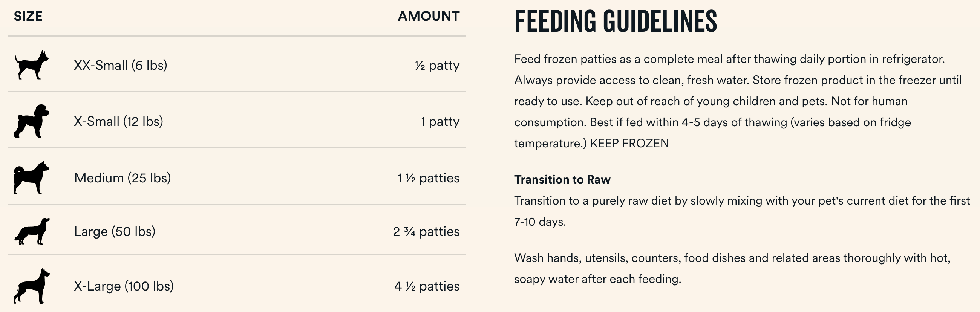Select the X-Large (100 lbs) label
980x312 pixels.
pyautogui.click(x=124, y=286)
